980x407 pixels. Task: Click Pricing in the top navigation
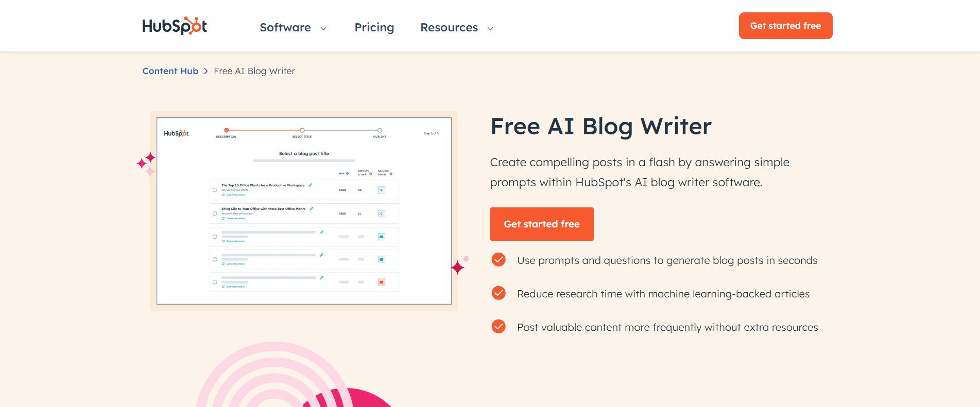[x=374, y=27]
